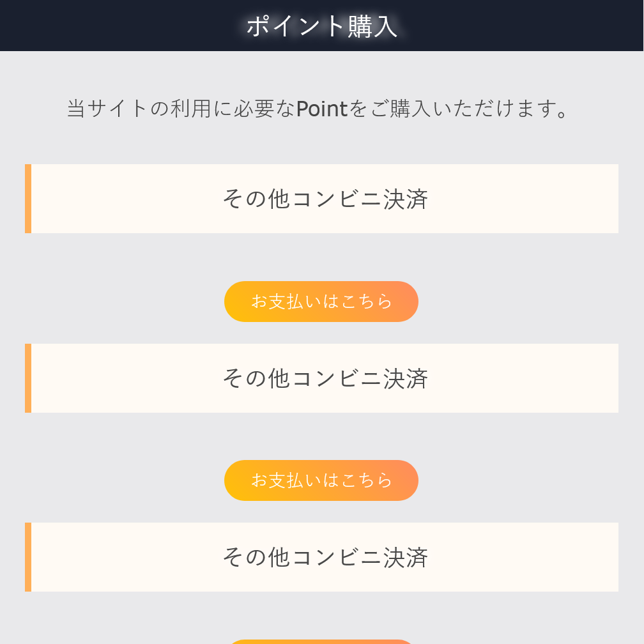The width and height of the screenshot is (644, 644).
Task: Open the third convenience store payment panel
Action: tap(326, 556)
